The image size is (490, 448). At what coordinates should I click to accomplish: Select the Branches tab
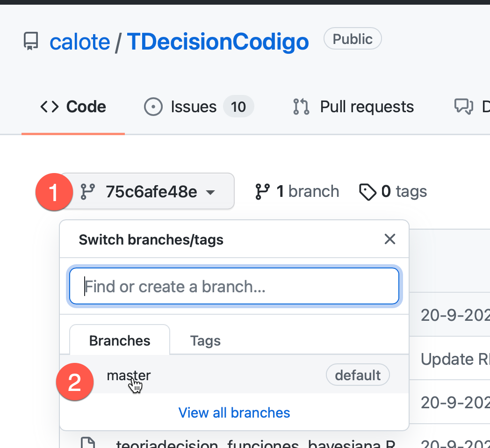120,340
